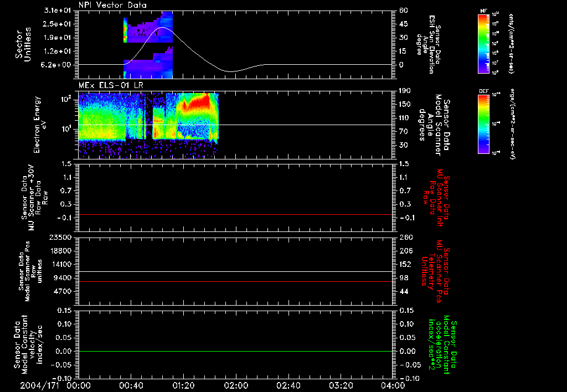Click the '44' telemetry tick value
This screenshot has width=567, height=392.
click(404, 291)
